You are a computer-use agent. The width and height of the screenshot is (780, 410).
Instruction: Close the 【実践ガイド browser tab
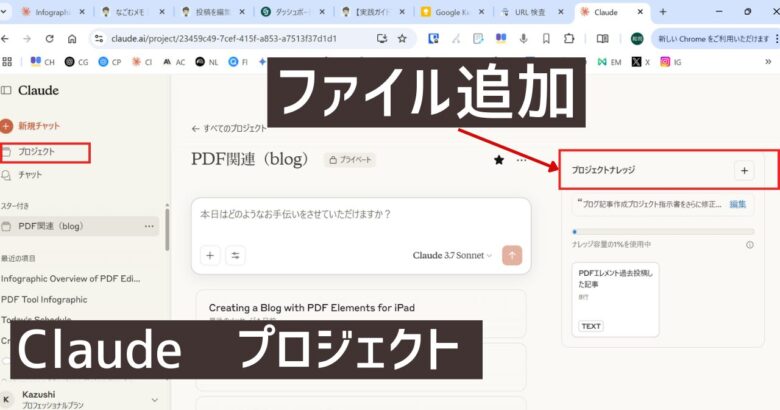tap(402, 12)
